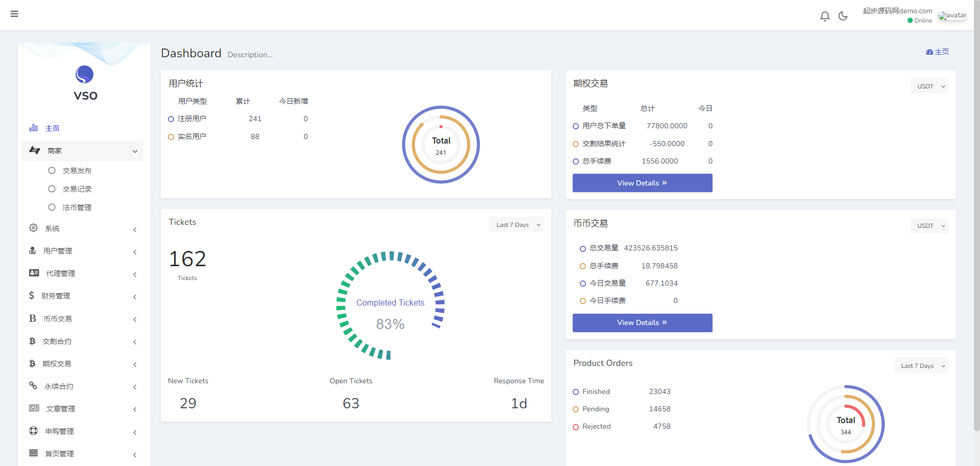
Task: Click the Completed Tickets progress ring
Action: point(390,306)
